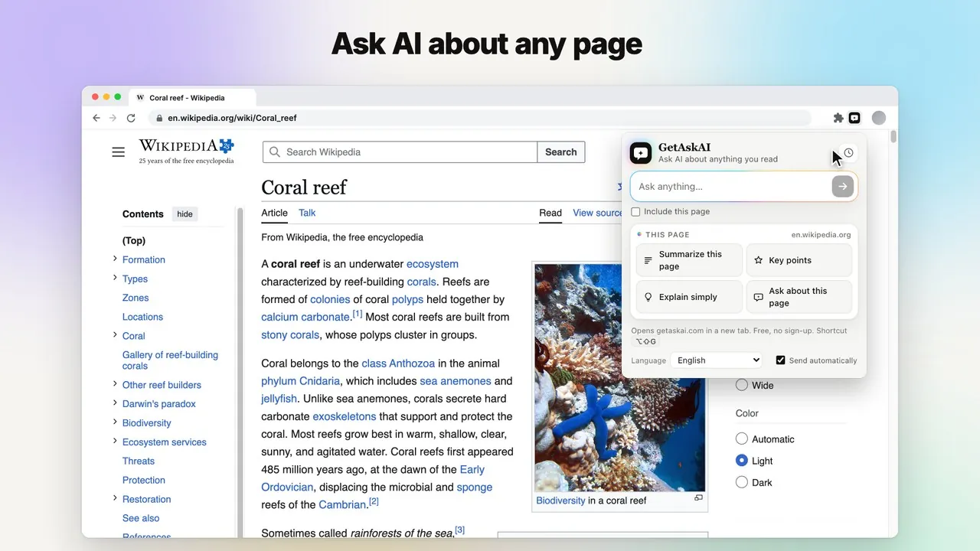980x551 pixels.
Task: Follow the stony corals link
Action: click(290, 334)
